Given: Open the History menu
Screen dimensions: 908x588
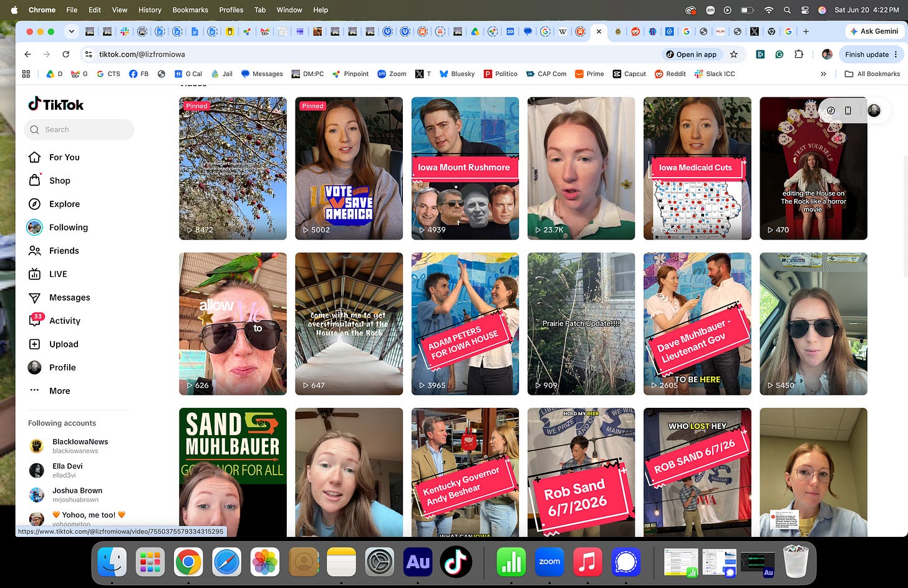Looking at the screenshot, I should (150, 10).
